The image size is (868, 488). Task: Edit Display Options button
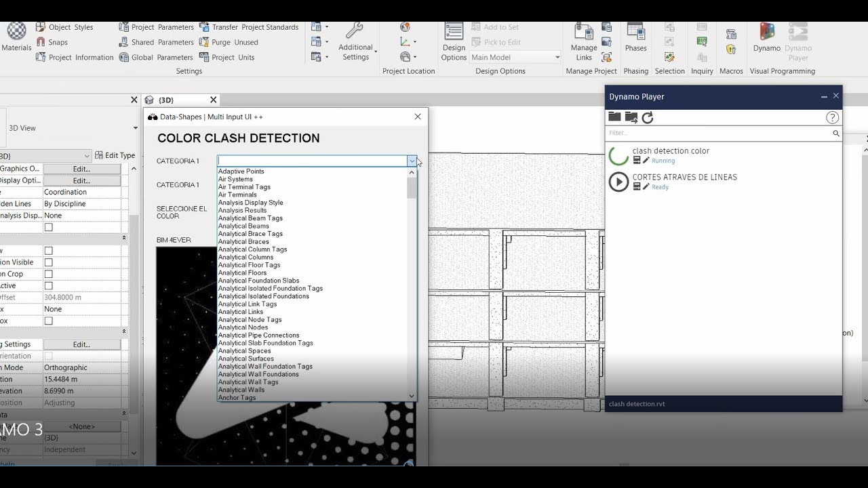[81, 181]
